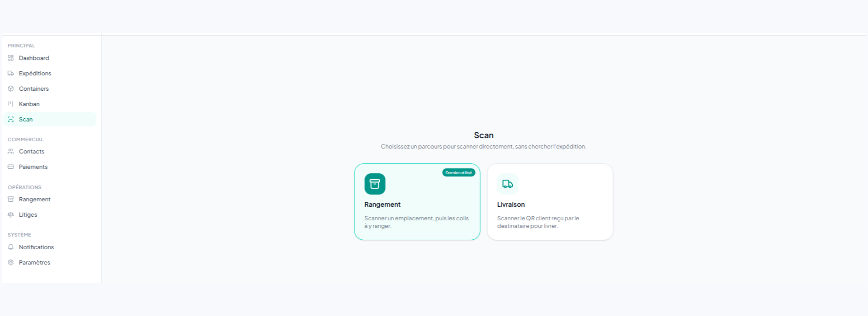Screen dimensions: 868x316
Task: Select the Paiements sidebar entry
Action: (50, 167)
